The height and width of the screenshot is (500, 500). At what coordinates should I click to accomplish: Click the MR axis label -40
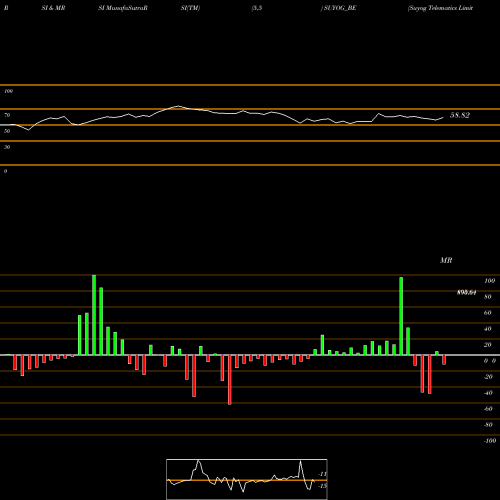[488, 393]
